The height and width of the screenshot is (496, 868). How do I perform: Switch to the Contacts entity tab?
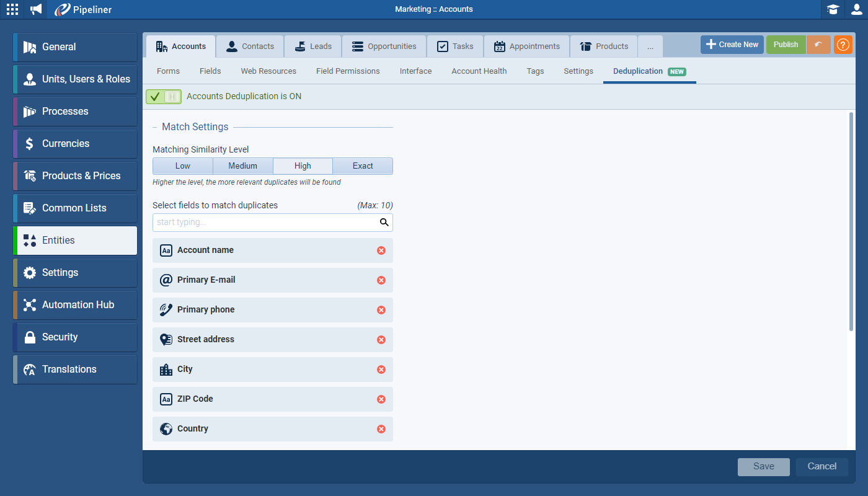pos(250,46)
